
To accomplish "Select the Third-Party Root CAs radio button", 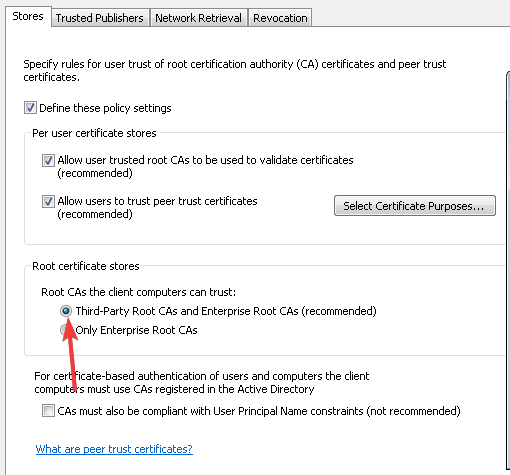I will coord(66,311).
